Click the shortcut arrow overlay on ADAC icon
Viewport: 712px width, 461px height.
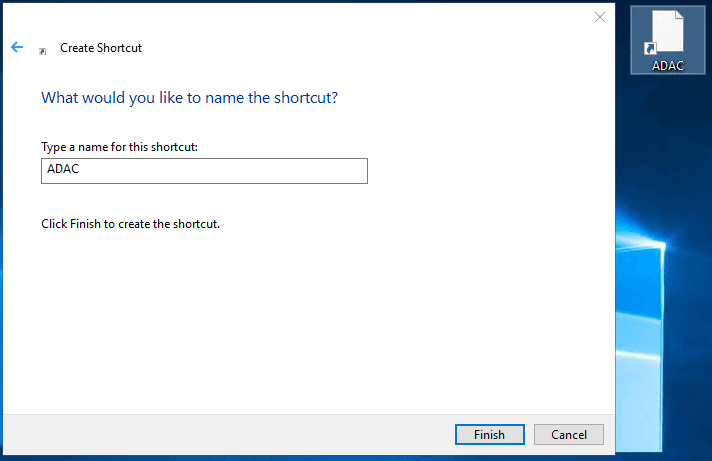coord(650,47)
